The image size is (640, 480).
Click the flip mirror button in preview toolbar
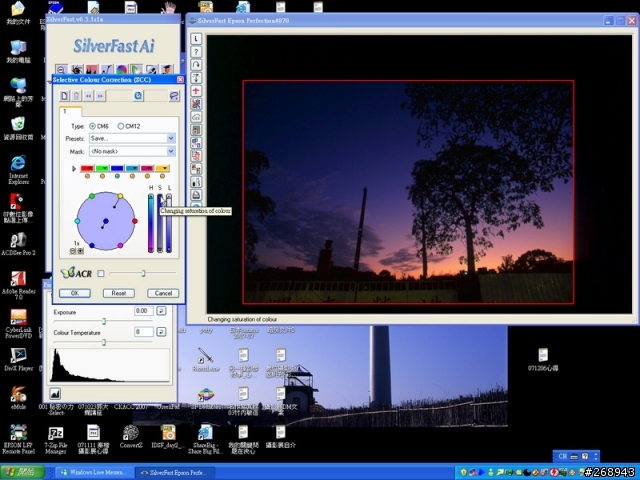click(196, 78)
